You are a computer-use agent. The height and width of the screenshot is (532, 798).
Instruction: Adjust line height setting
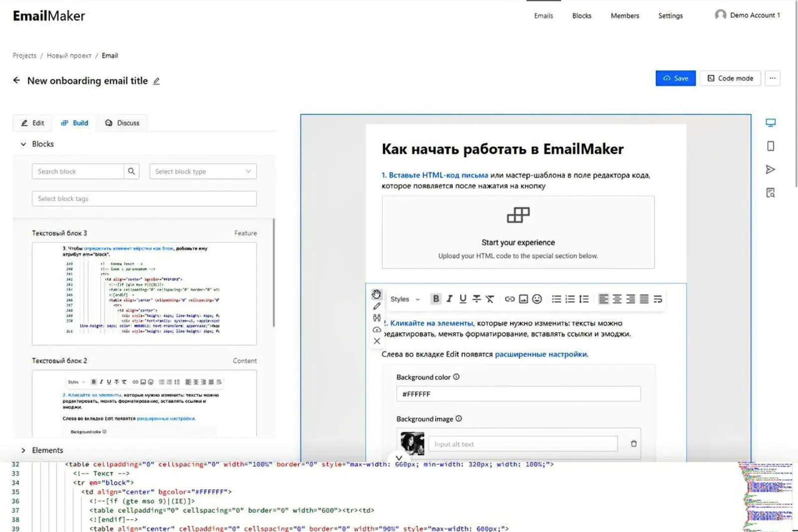pyautogui.click(x=584, y=299)
